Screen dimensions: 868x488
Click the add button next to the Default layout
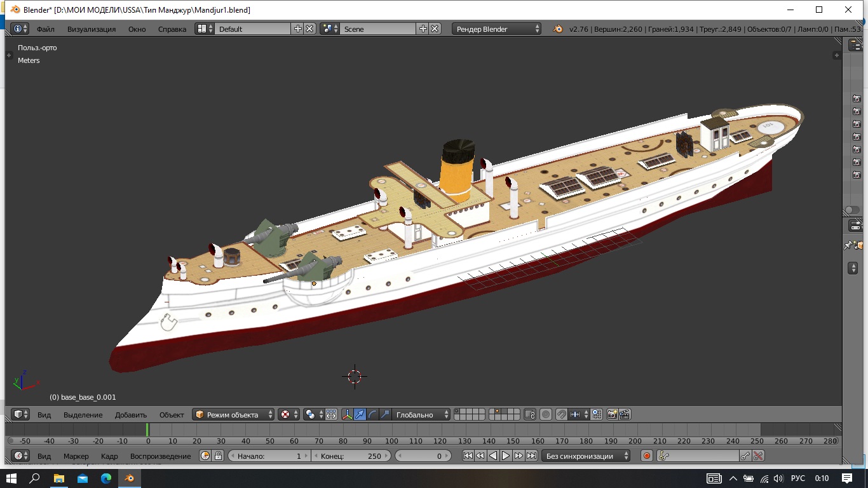(x=297, y=29)
